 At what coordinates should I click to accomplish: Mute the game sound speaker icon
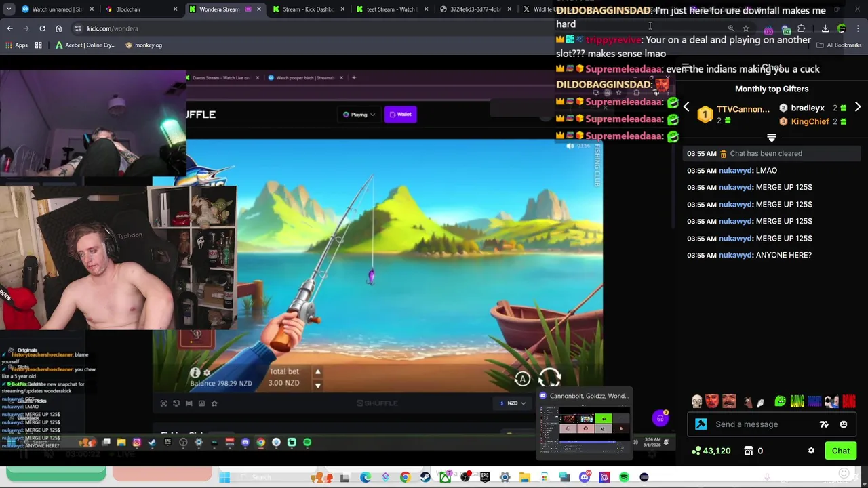pyautogui.click(x=570, y=146)
